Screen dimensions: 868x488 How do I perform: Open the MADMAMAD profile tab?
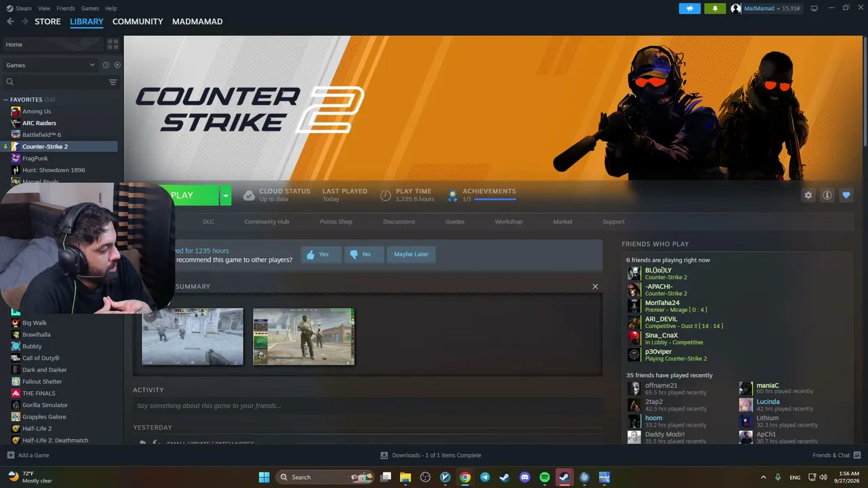[x=197, y=22]
